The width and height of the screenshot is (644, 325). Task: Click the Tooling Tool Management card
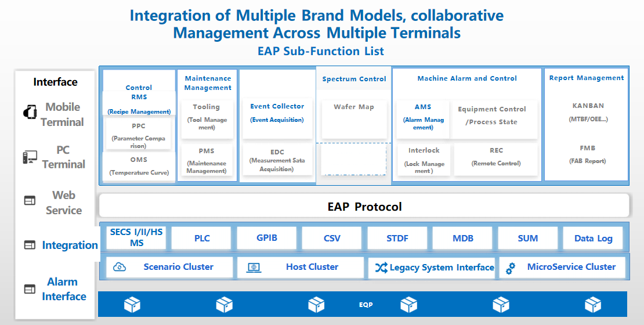207,119
